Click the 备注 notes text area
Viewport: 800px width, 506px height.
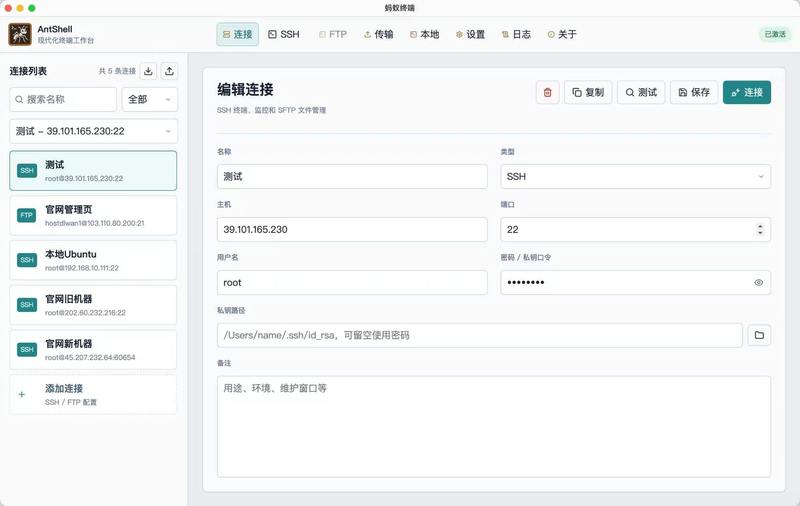pyautogui.click(x=494, y=426)
